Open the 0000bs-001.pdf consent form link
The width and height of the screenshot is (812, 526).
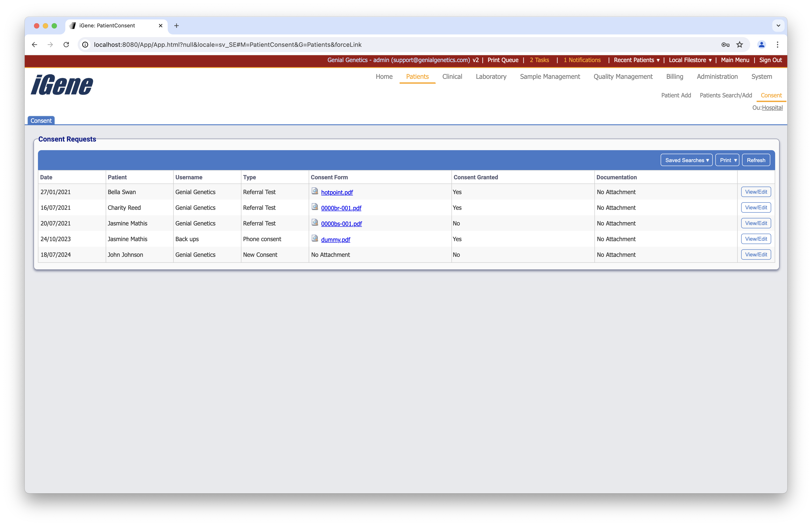click(x=341, y=223)
